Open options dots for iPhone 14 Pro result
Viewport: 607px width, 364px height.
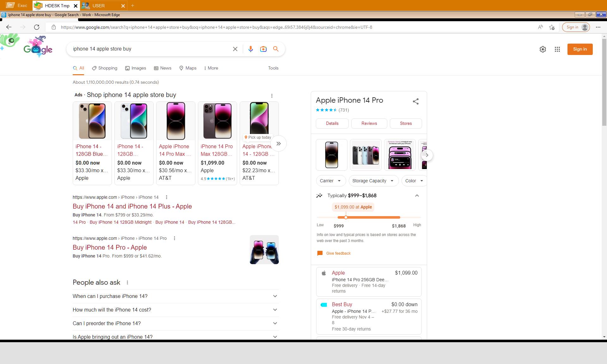pos(175,238)
